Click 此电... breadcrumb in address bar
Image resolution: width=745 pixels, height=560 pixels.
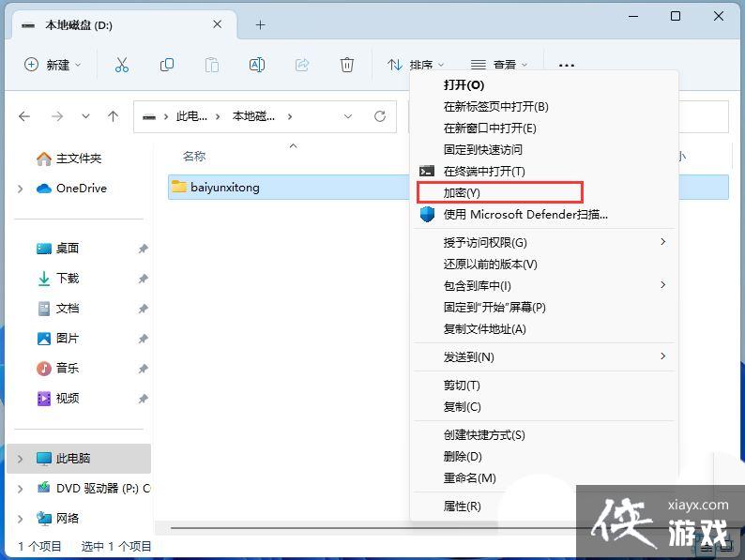[x=191, y=116]
